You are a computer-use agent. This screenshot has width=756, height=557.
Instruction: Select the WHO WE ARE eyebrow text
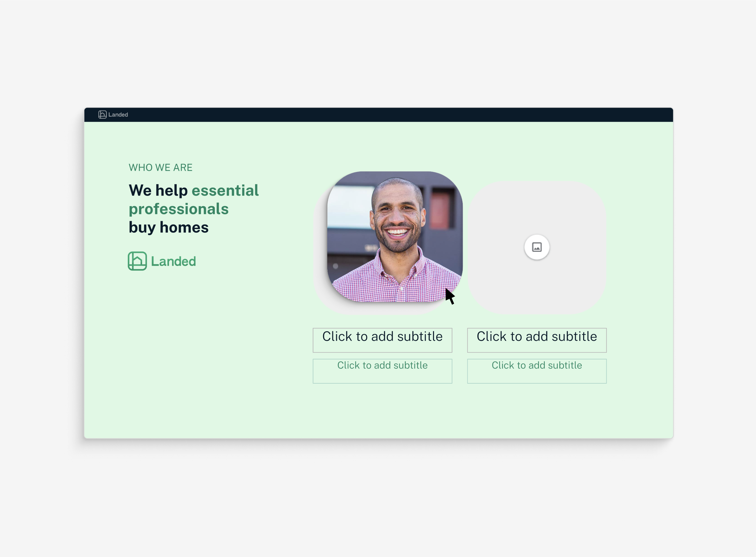click(x=161, y=167)
